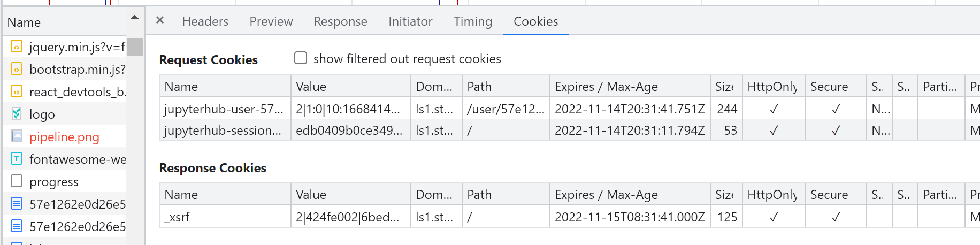Viewport: 980px width, 245px height.
Task: Click the blank icon beside progress request
Action: pyautogui.click(x=17, y=181)
